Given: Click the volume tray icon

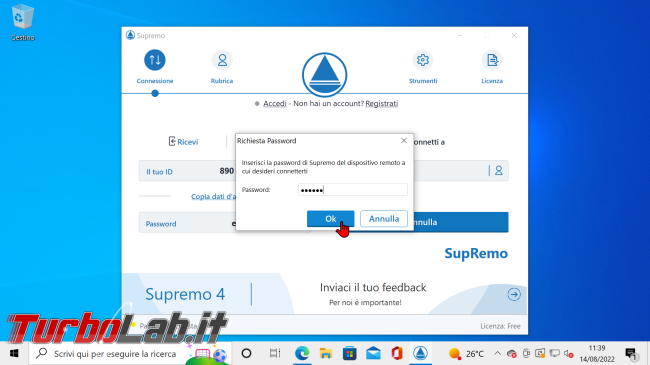Looking at the screenshot, I should click(x=568, y=353).
